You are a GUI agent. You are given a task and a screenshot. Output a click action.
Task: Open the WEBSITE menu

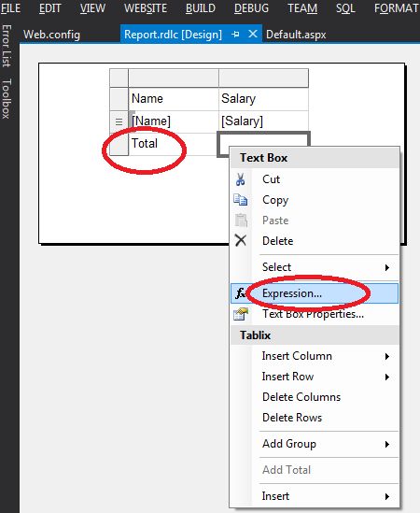coord(146,8)
